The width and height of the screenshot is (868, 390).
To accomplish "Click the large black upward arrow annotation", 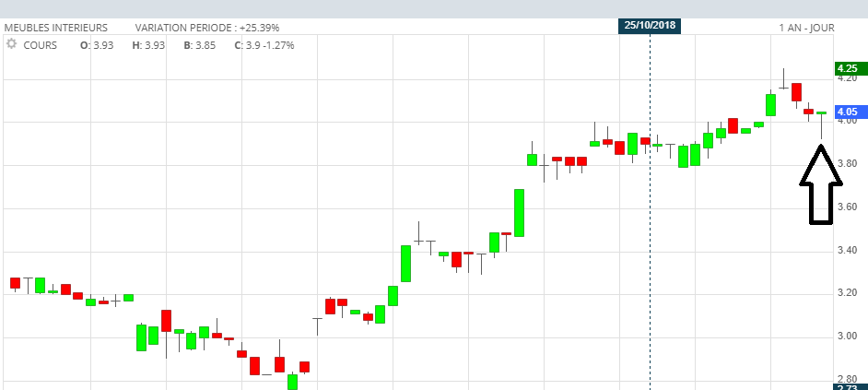I will 821,184.
